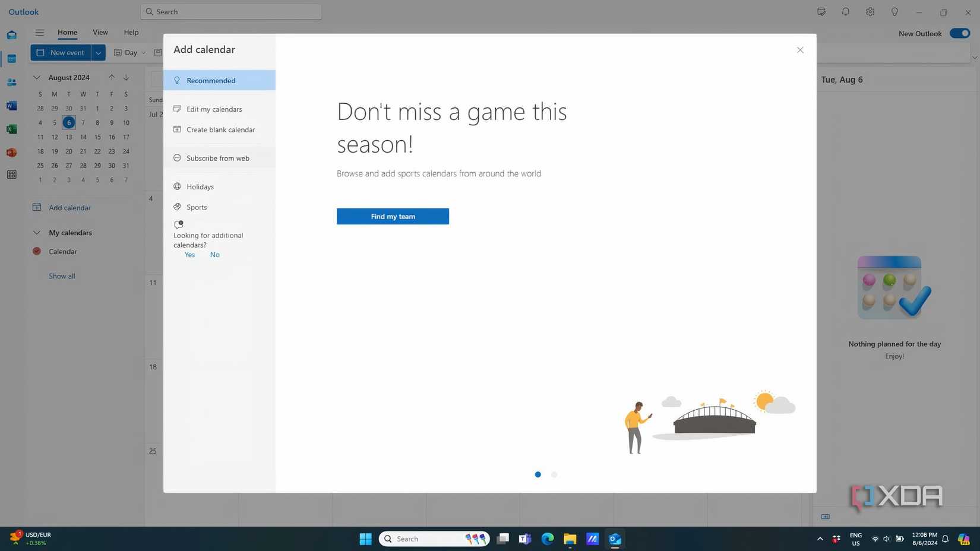The image size is (980, 551).
Task: Open Microsoft Edge from the taskbar
Action: (547, 539)
